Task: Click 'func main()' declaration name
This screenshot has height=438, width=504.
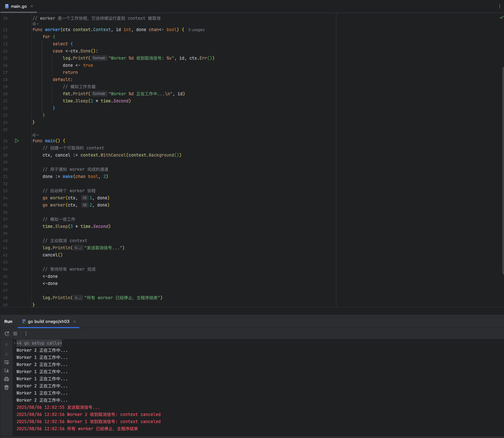Action: 50,141
